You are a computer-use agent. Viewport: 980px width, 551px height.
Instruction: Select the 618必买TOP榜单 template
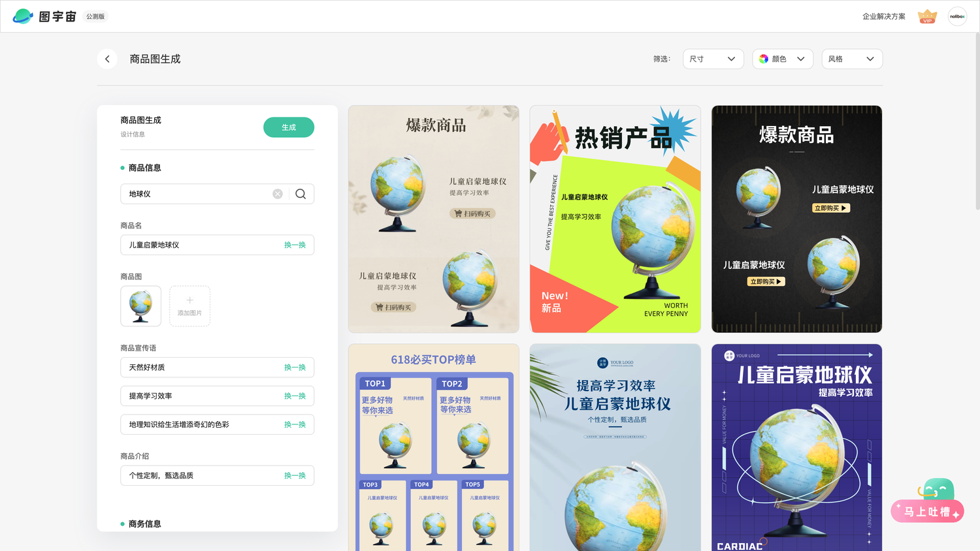(434, 448)
